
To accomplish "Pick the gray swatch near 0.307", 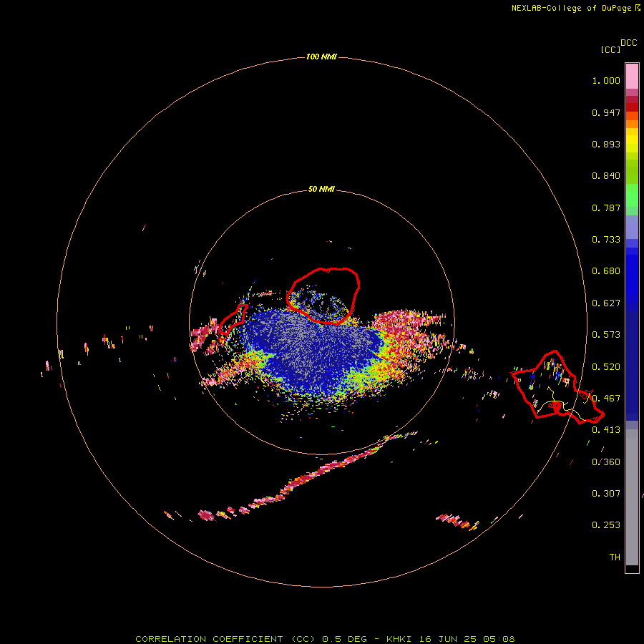I will pyautogui.click(x=632, y=497).
